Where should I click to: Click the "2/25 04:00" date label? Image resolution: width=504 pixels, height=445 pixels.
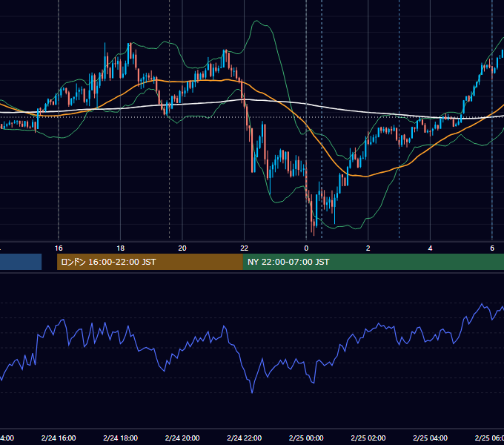click(x=430, y=438)
